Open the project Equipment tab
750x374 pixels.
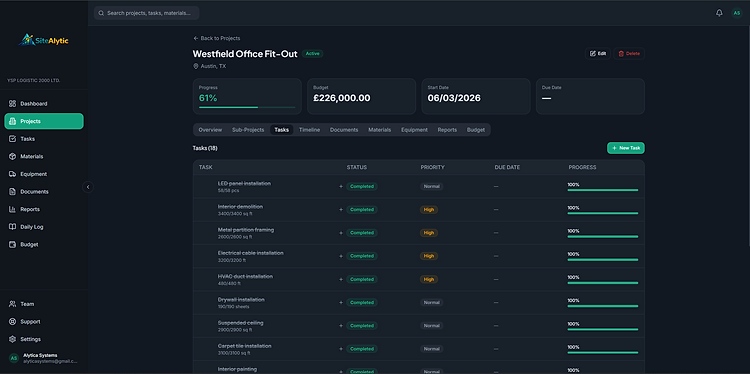(x=414, y=130)
